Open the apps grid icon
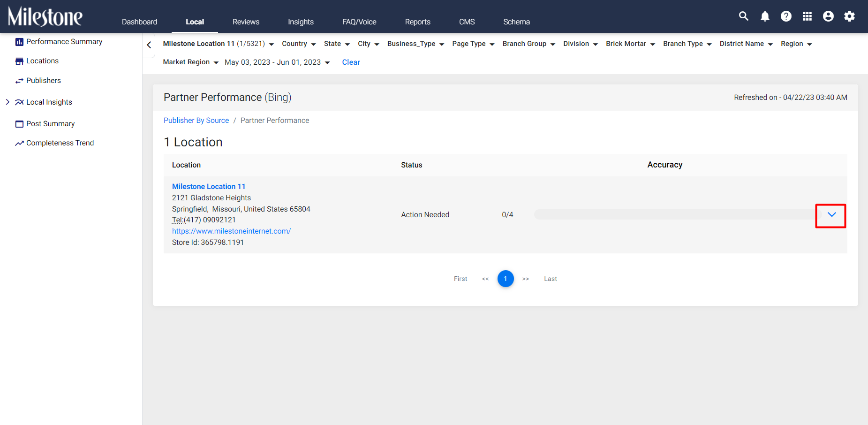 807,16
